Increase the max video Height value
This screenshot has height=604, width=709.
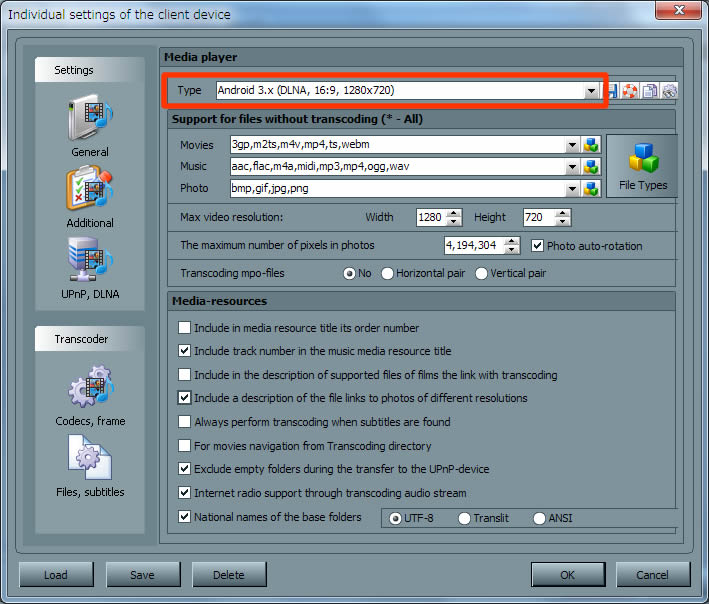point(562,213)
